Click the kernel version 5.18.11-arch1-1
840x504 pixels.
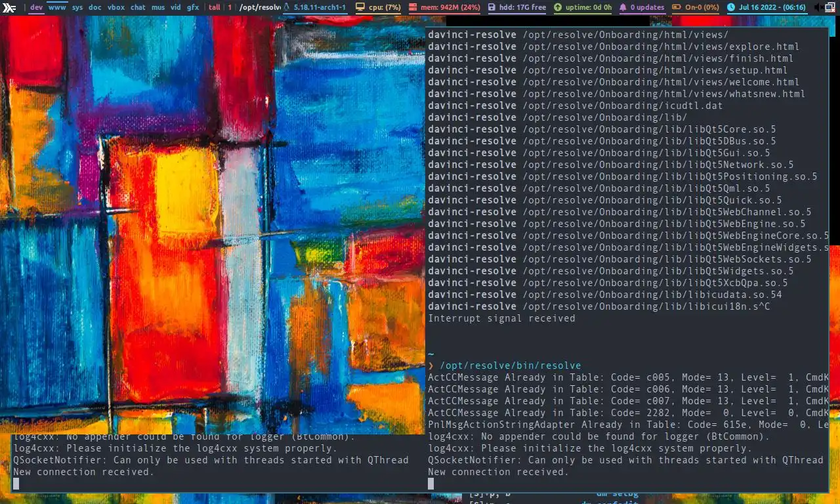(x=320, y=8)
